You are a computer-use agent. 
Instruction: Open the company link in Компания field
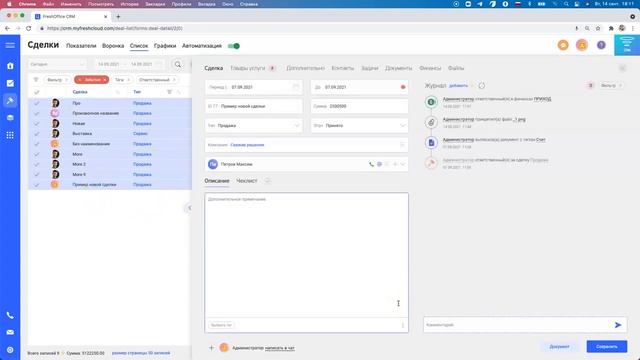tap(247, 145)
